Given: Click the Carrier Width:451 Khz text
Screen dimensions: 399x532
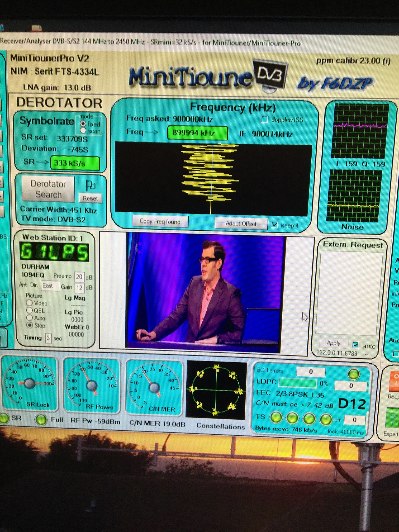Looking at the screenshot, I should (59, 210).
